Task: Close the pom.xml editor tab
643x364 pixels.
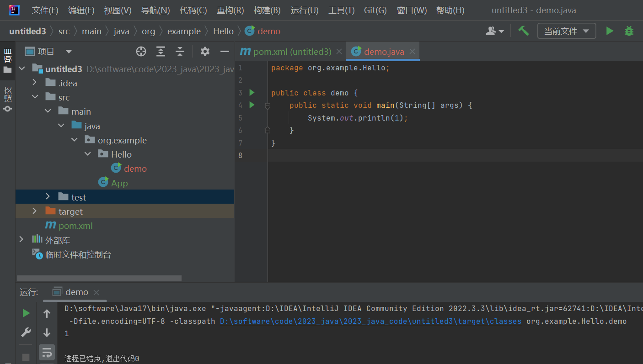Action: tap(339, 52)
